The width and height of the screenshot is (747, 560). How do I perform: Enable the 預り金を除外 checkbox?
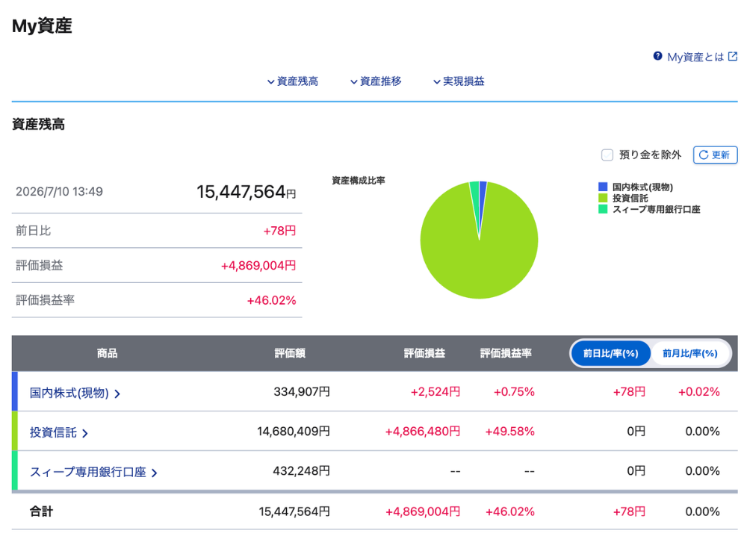(x=607, y=155)
